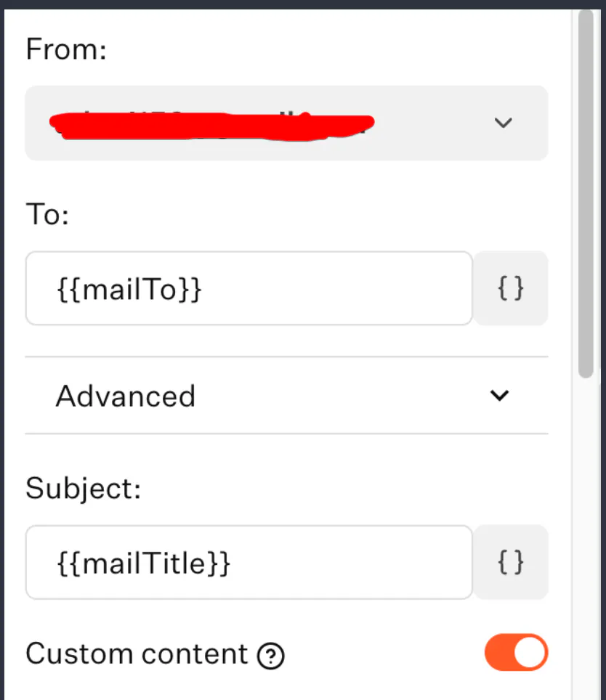The image size is (606, 700).
Task: Disable the Custom content toggle
Action: (x=516, y=652)
